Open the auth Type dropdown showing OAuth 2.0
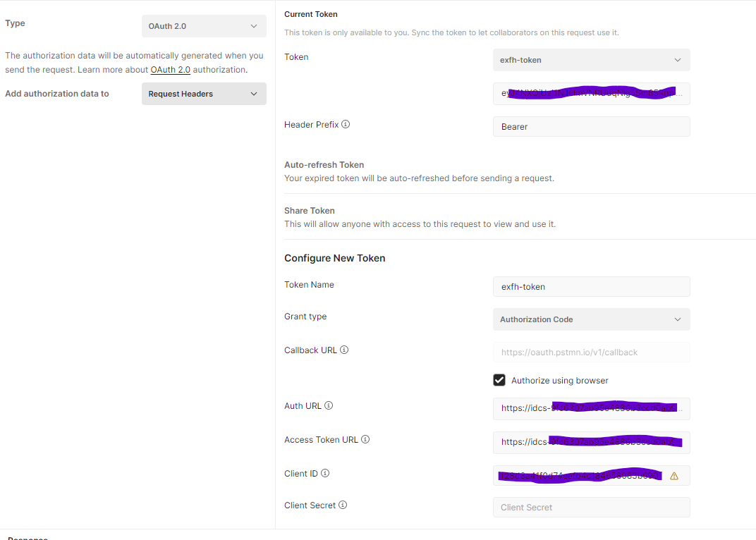 click(x=204, y=26)
